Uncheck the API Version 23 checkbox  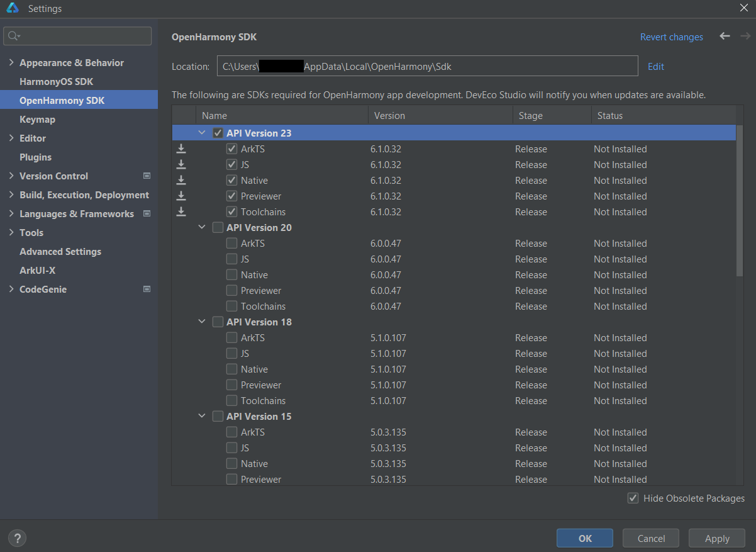[x=218, y=133]
